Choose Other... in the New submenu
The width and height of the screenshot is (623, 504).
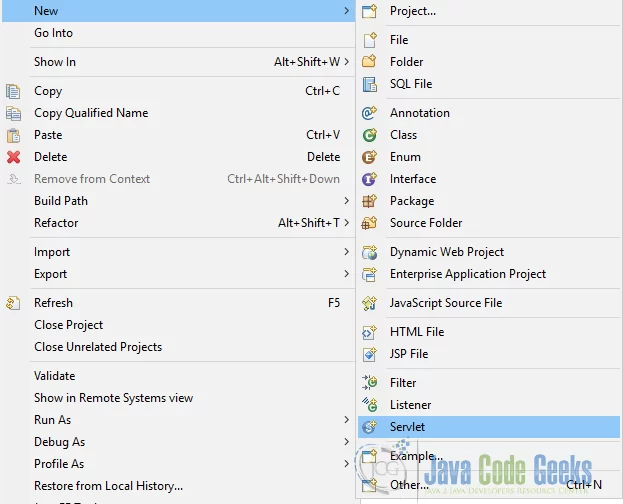[x=489, y=485]
